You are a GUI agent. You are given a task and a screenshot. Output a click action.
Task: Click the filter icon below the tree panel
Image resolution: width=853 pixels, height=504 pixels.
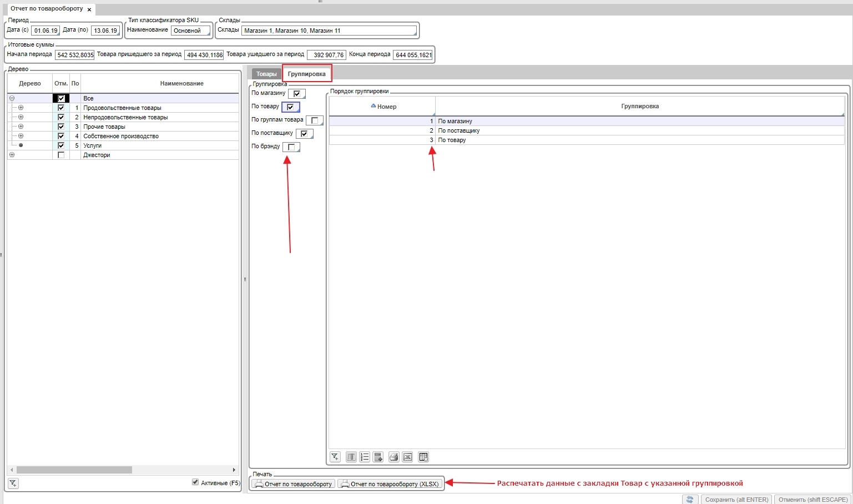pos(13,483)
